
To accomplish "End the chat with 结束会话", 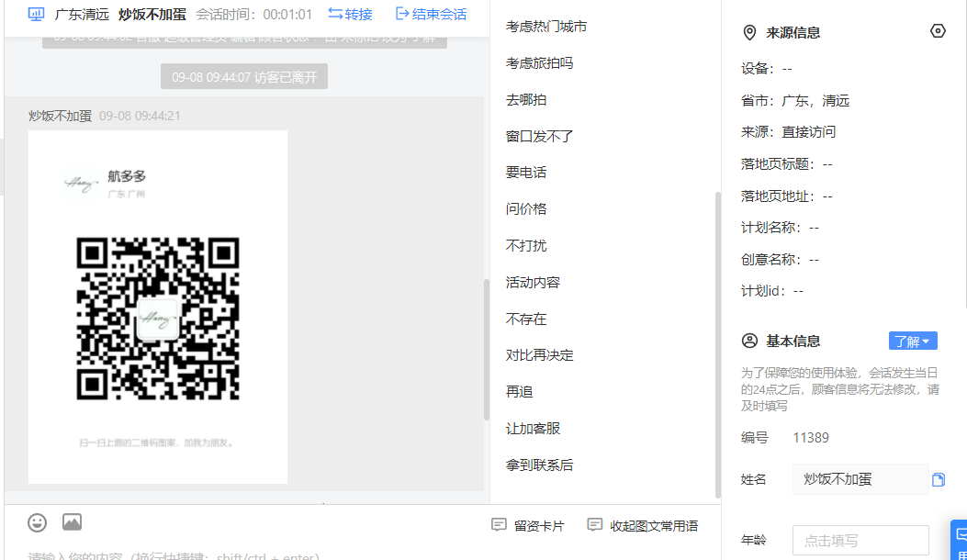I will (431, 14).
